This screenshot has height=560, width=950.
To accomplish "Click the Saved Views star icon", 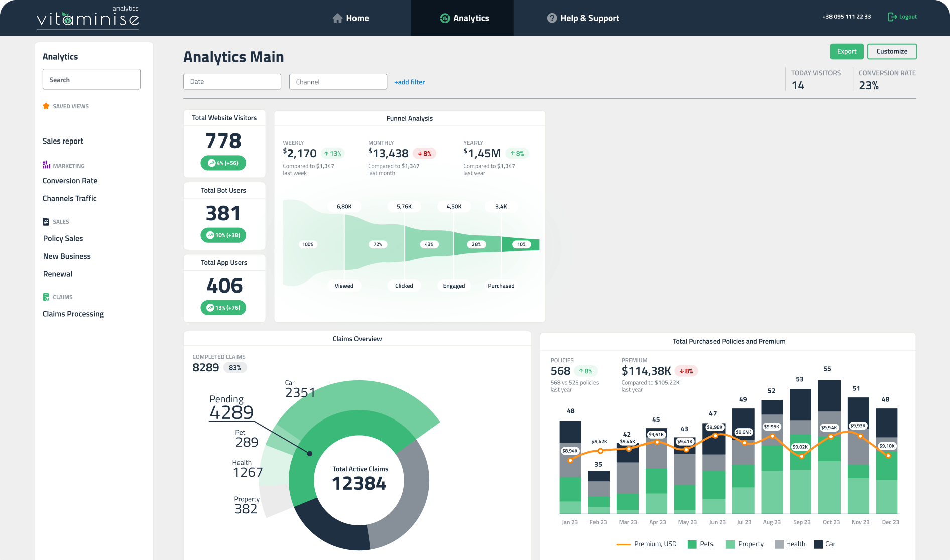I will (x=46, y=106).
